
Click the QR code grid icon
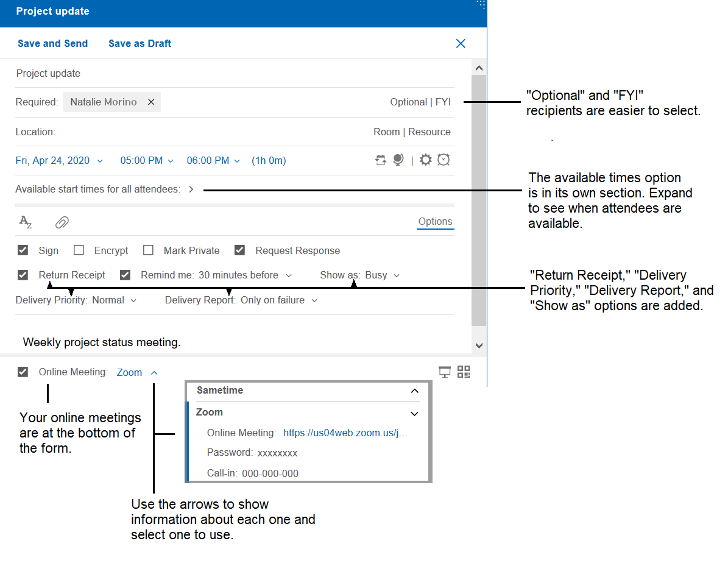click(x=464, y=371)
